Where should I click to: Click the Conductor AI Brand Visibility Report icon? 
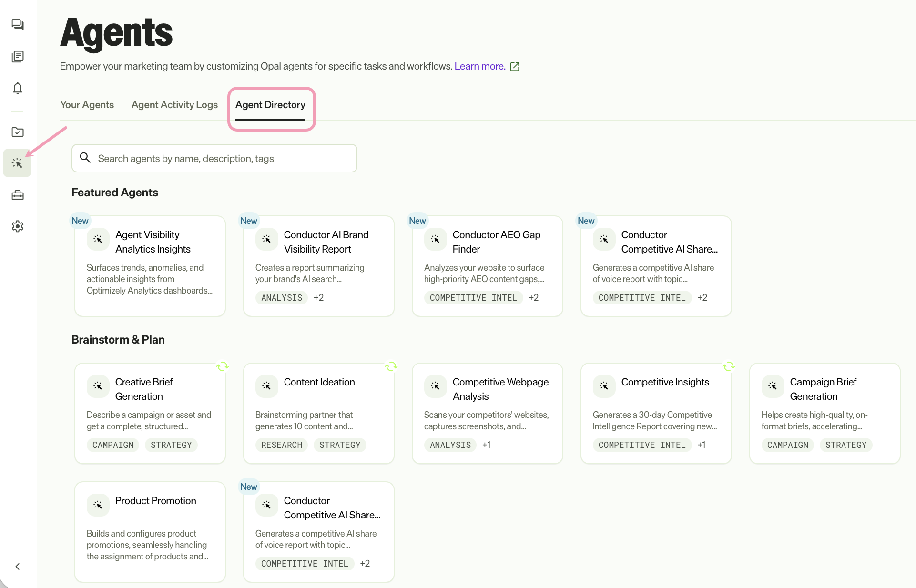point(266,239)
